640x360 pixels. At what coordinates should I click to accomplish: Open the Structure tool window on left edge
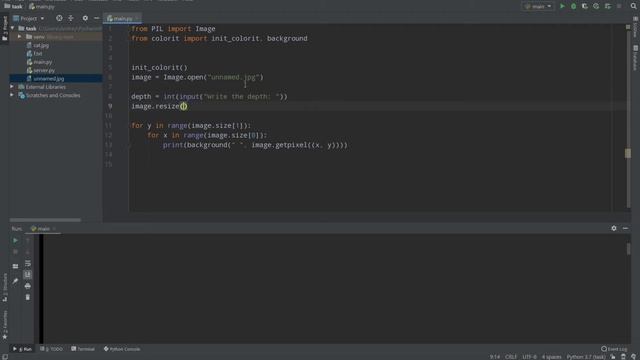(x=5, y=288)
